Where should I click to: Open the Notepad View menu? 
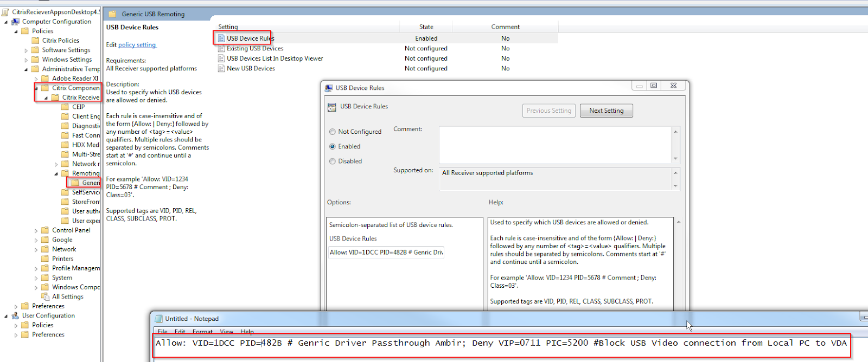(227, 332)
